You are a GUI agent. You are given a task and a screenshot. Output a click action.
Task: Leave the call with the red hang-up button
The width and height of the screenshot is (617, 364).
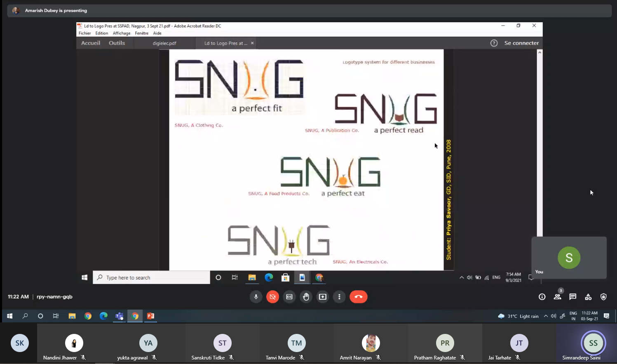point(358,297)
